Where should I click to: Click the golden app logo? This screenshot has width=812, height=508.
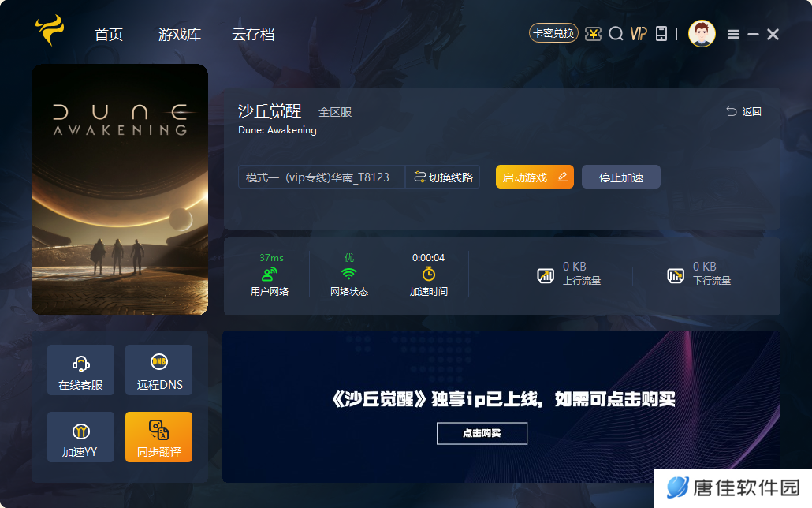click(50, 30)
